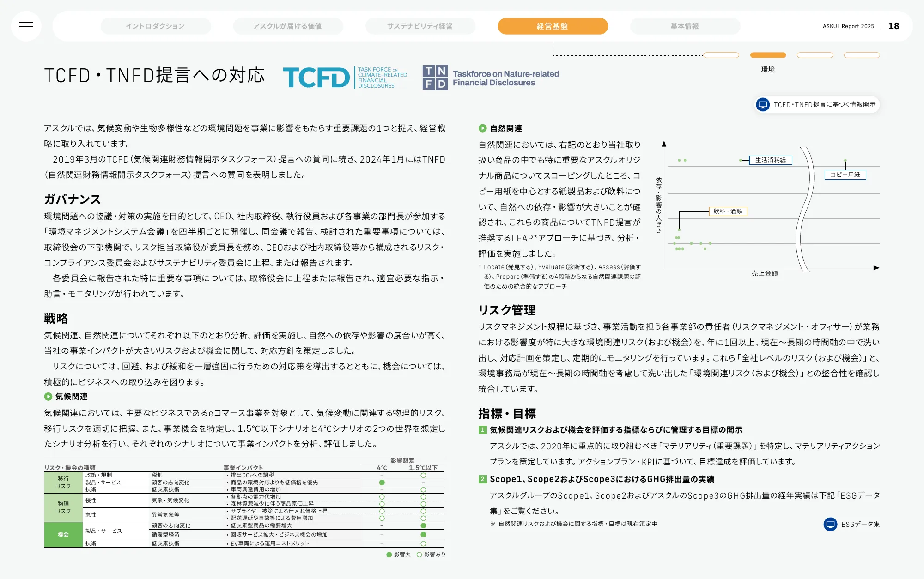Click filled green dot in 商品の環境対応 row
The image size is (924, 579).
click(382, 482)
